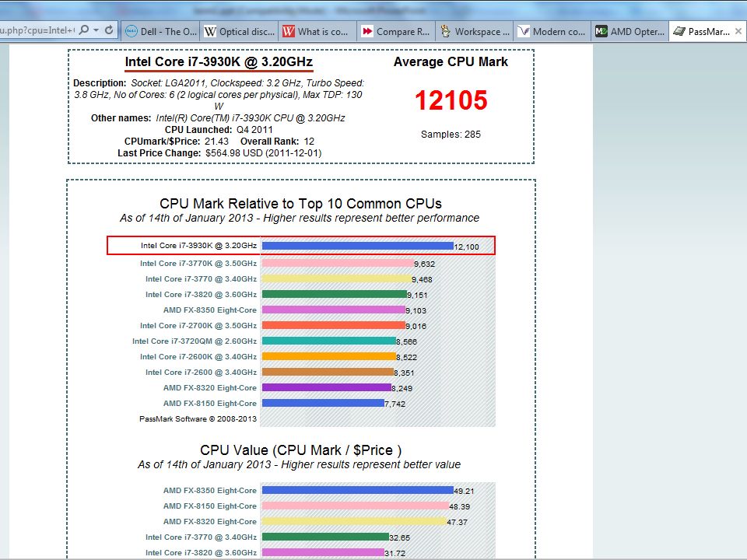747x560 pixels.
Task: Switch to the 'Workspace ...' tab
Action: click(x=475, y=31)
